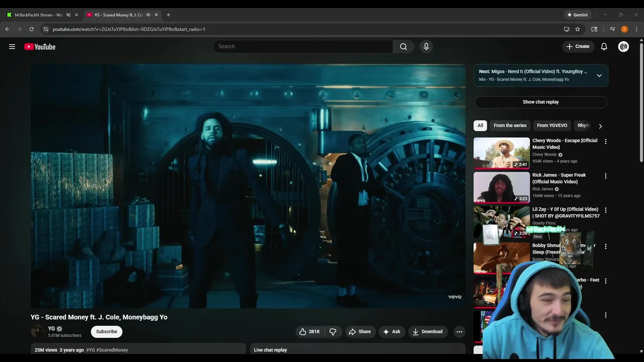
Task: Open the Google Lens search icon in the toolbar
Action: tap(594, 29)
